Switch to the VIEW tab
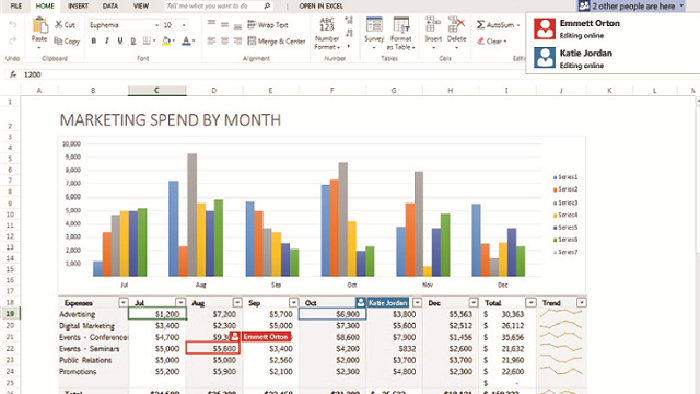 tap(141, 6)
